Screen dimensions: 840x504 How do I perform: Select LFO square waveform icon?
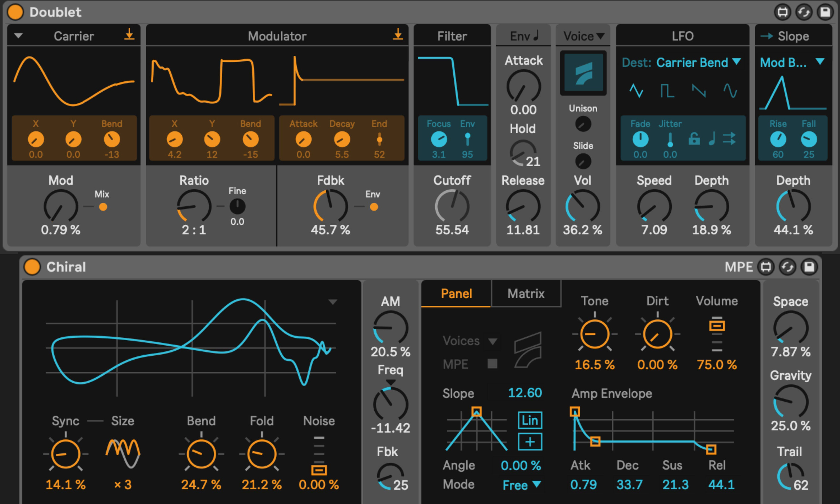[667, 91]
